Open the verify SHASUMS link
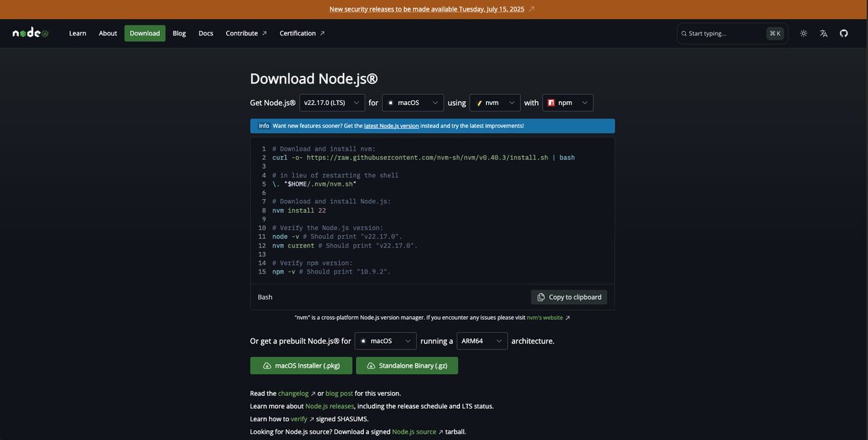The height and width of the screenshot is (440, 868). (x=302, y=419)
